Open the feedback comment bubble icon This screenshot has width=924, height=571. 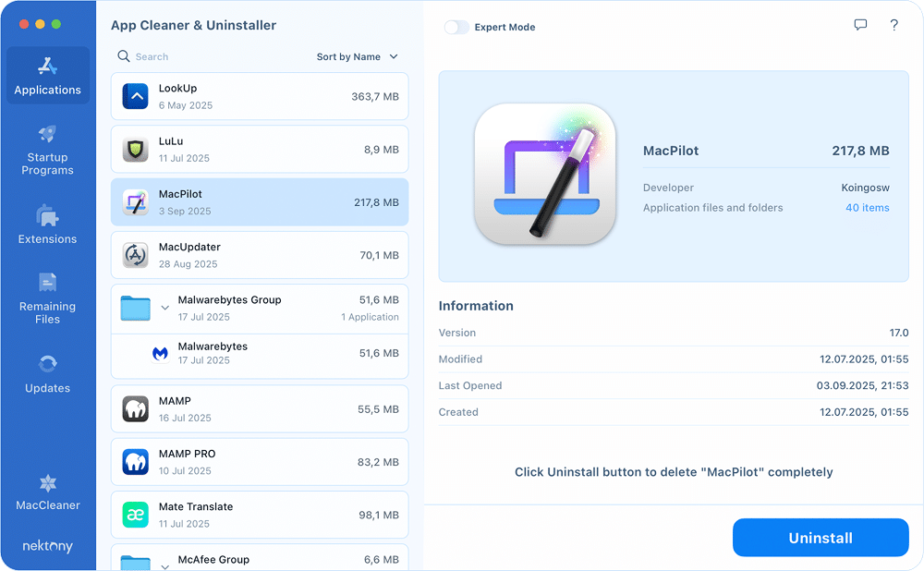(x=860, y=25)
